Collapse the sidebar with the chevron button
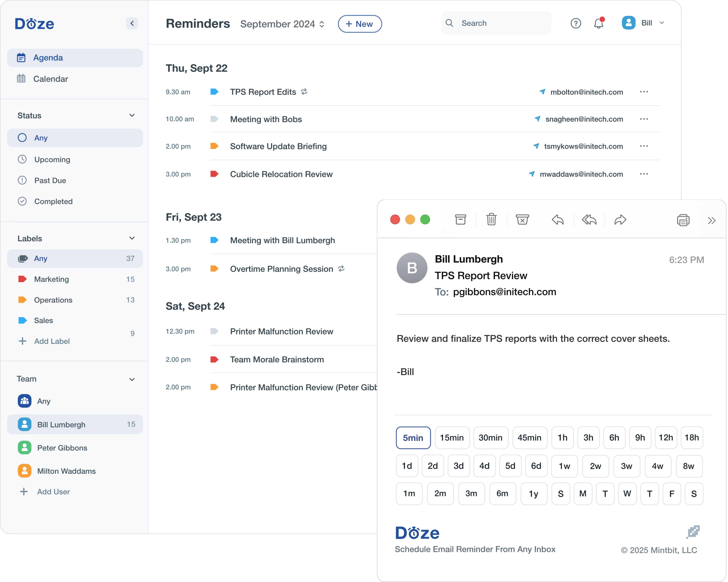The width and height of the screenshot is (728, 582). (x=132, y=23)
